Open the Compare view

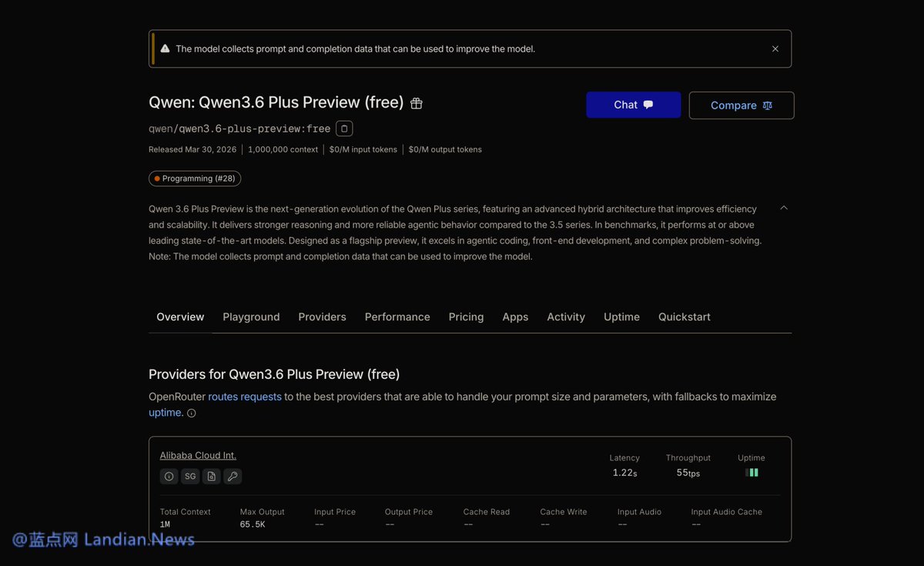[x=741, y=105]
